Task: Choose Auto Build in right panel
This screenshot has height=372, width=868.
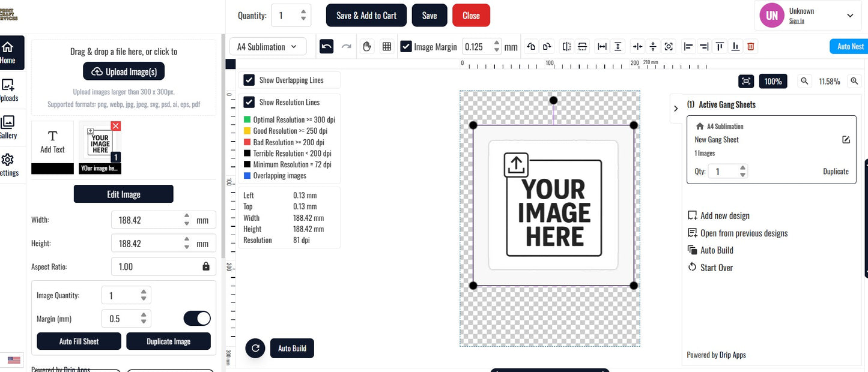Action: pyautogui.click(x=711, y=250)
